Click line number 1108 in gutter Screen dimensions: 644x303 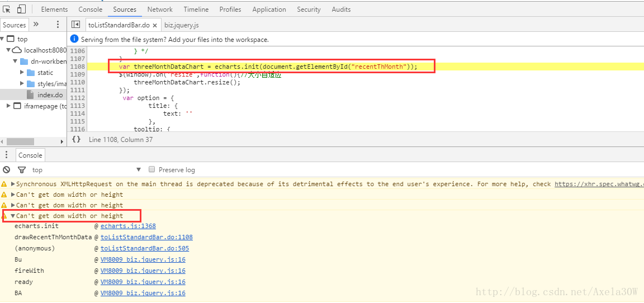click(x=78, y=67)
